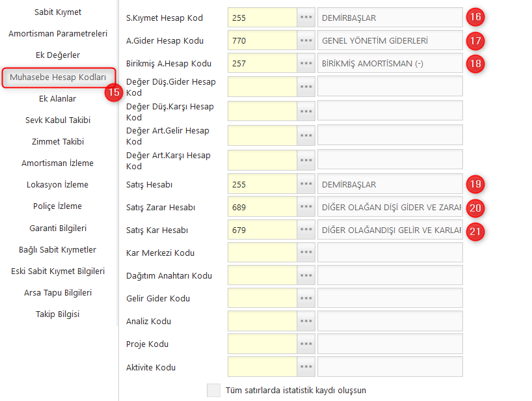Click the Dağıtım Anahtarı Kodu input field
The height and width of the screenshot is (401, 532).
click(262, 275)
